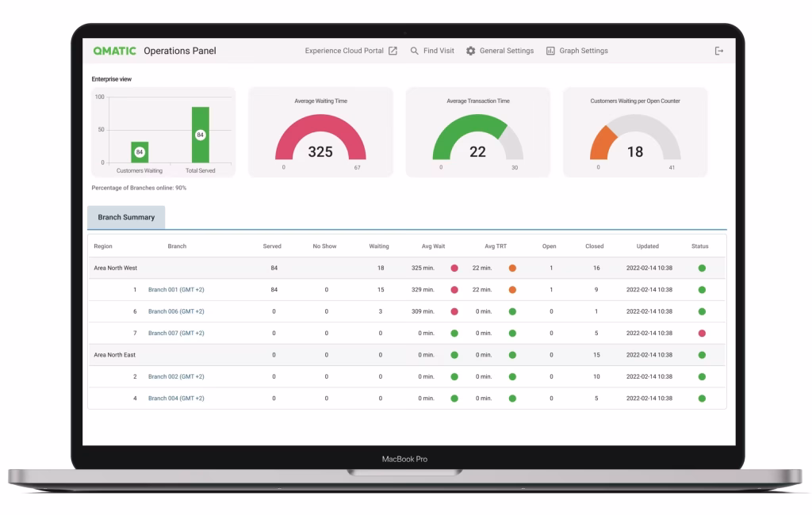Viewport: 812px width, 515px height.
Task: Click the Graph Settings chart icon
Action: (550, 51)
